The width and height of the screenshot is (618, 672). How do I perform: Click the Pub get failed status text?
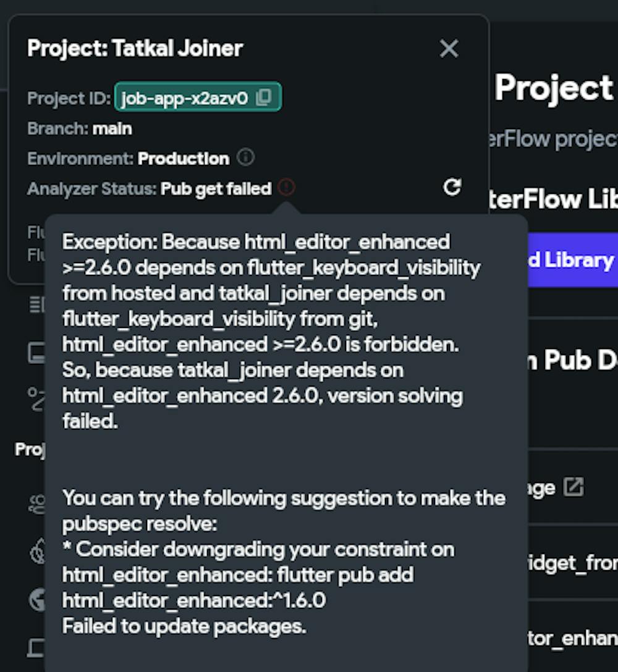(x=216, y=188)
